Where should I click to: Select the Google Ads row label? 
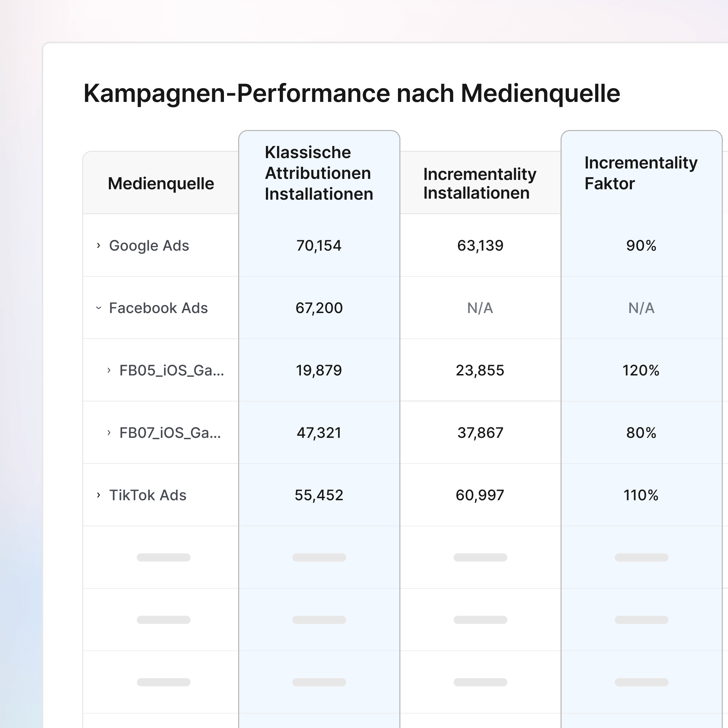click(x=149, y=246)
